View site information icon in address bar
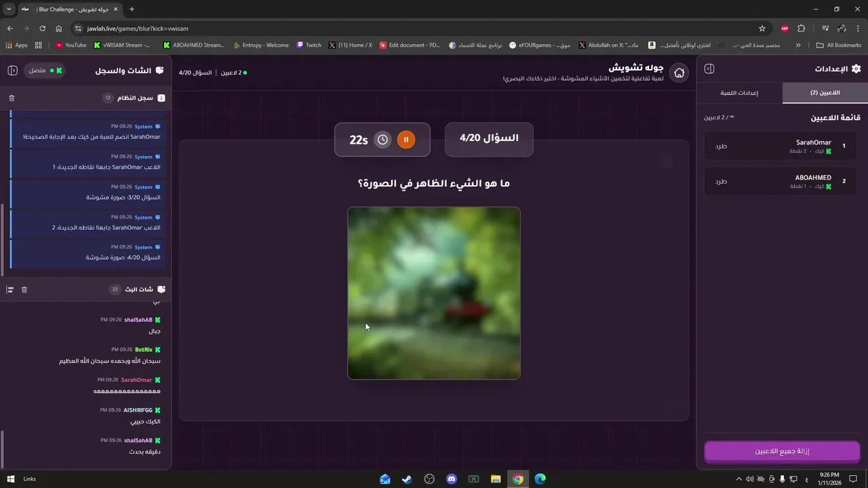 tap(78, 28)
